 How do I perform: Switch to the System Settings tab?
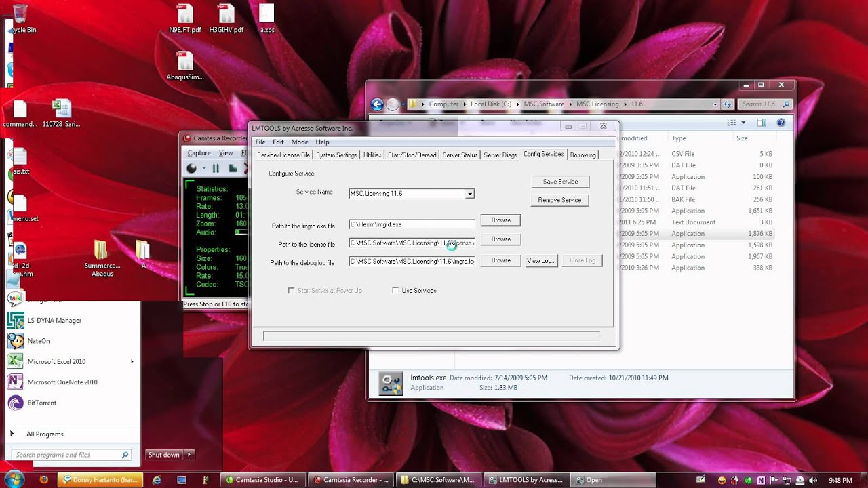coord(336,155)
